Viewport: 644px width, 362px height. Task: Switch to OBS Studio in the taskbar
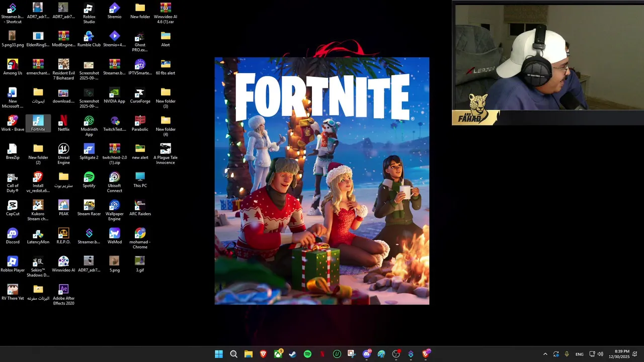[396, 354]
